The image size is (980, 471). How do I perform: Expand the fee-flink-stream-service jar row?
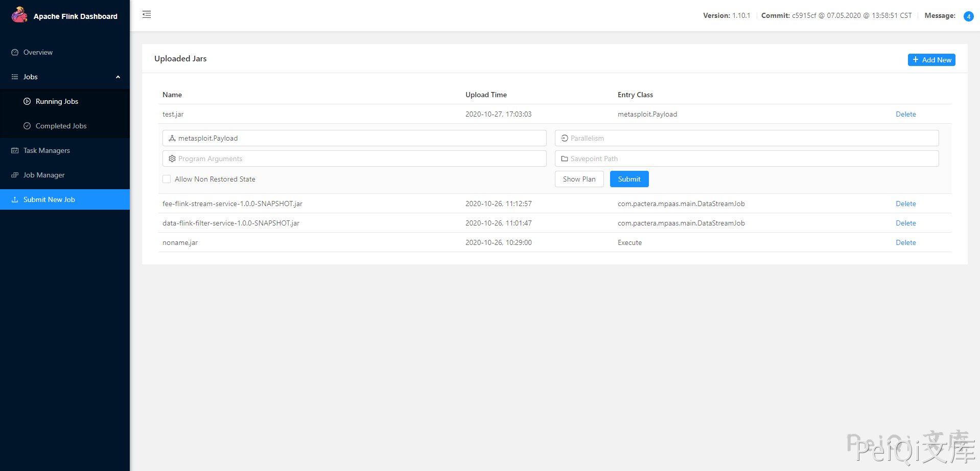232,204
